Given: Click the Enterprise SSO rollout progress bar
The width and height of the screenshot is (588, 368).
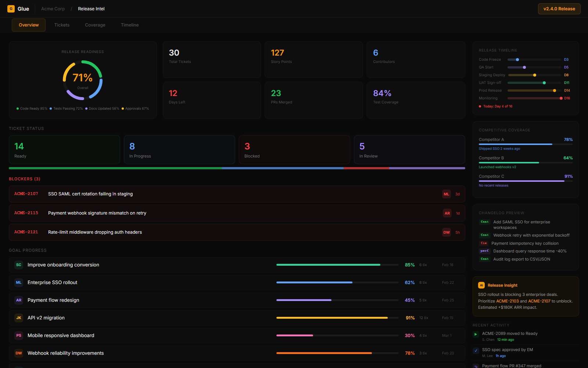Looking at the screenshot, I should click(337, 283).
